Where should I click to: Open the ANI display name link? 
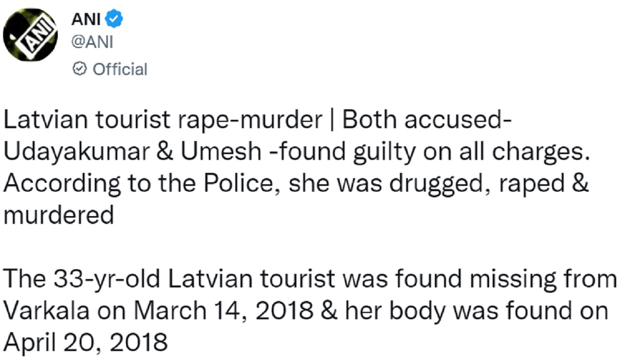pos(85,20)
